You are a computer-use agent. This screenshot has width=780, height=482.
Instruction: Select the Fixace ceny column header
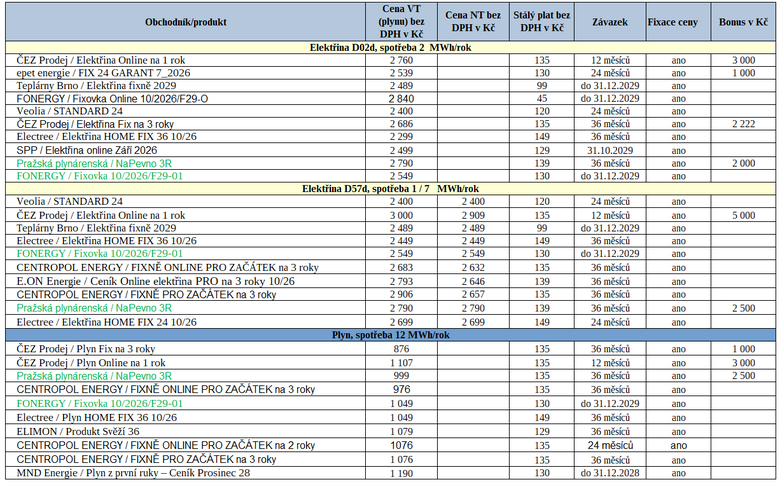[673, 22]
